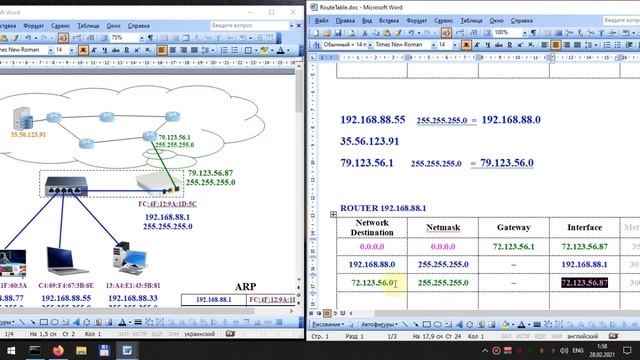Click table move handle above Network Destination
The height and width of the screenshot is (360, 640).
(x=333, y=214)
